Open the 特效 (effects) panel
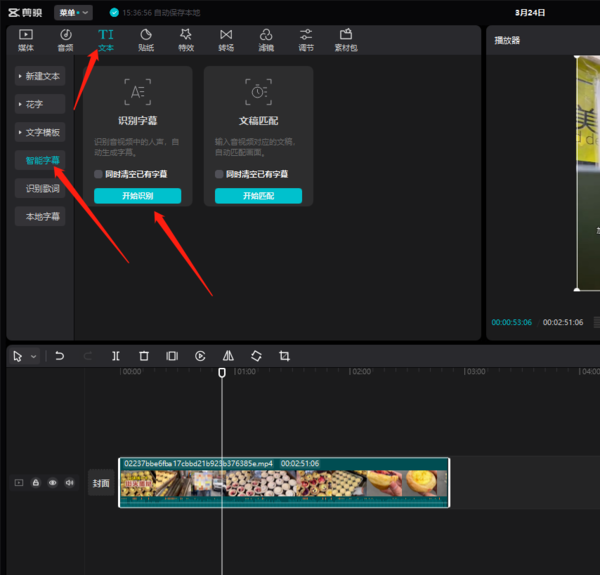This screenshot has width=600, height=575. click(x=185, y=39)
